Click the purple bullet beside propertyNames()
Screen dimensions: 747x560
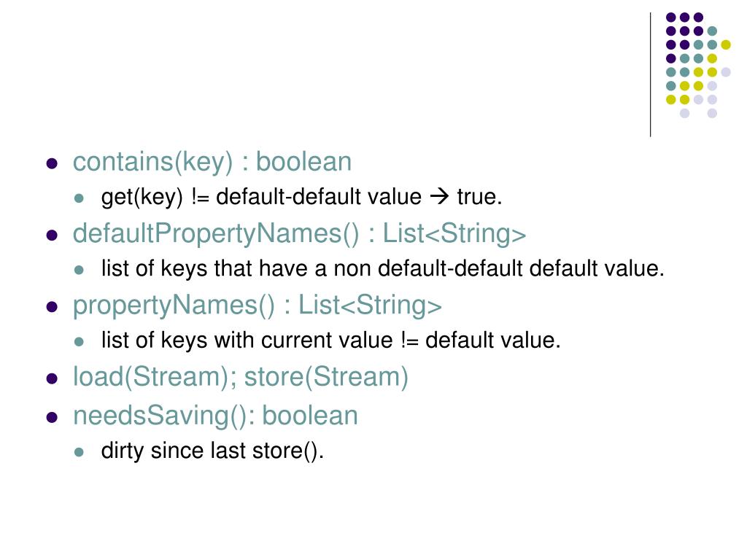click(52, 307)
